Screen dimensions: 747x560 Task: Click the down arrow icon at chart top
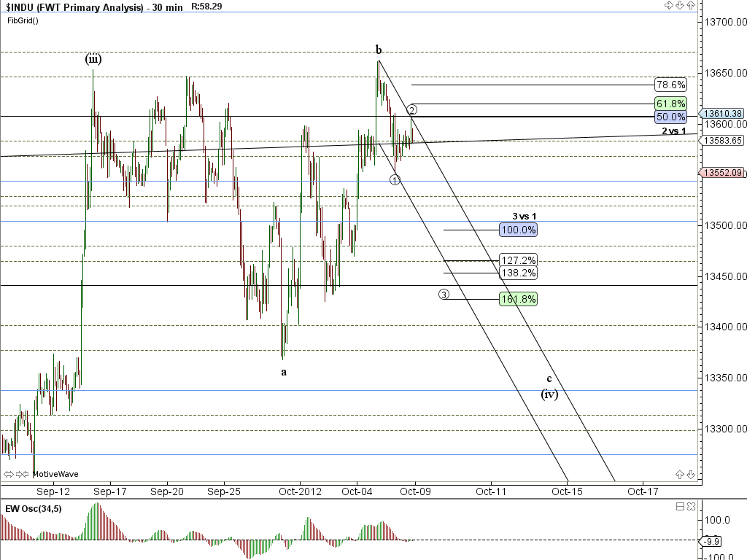point(679,5)
